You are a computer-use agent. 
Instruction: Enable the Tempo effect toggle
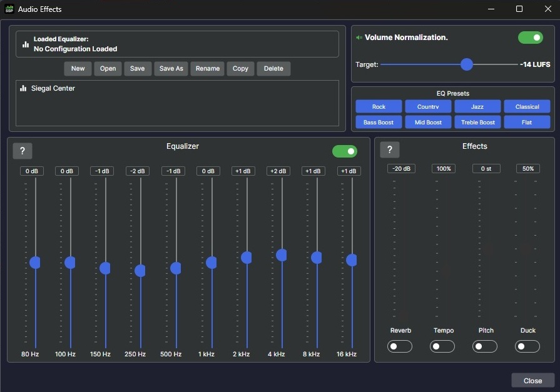442,346
